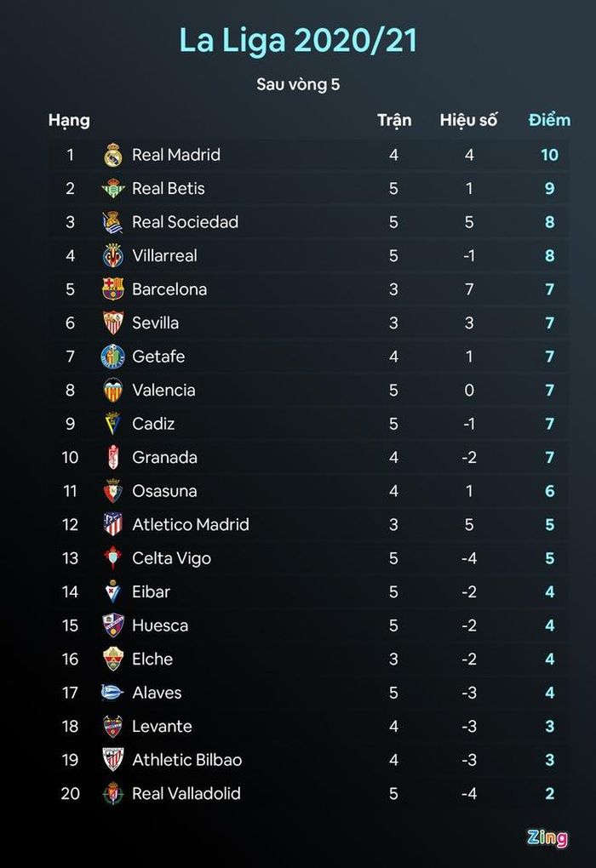This screenshot has height=868, width=596.
Task: Click the Real Madrid club crest
Action: (113, 155)
